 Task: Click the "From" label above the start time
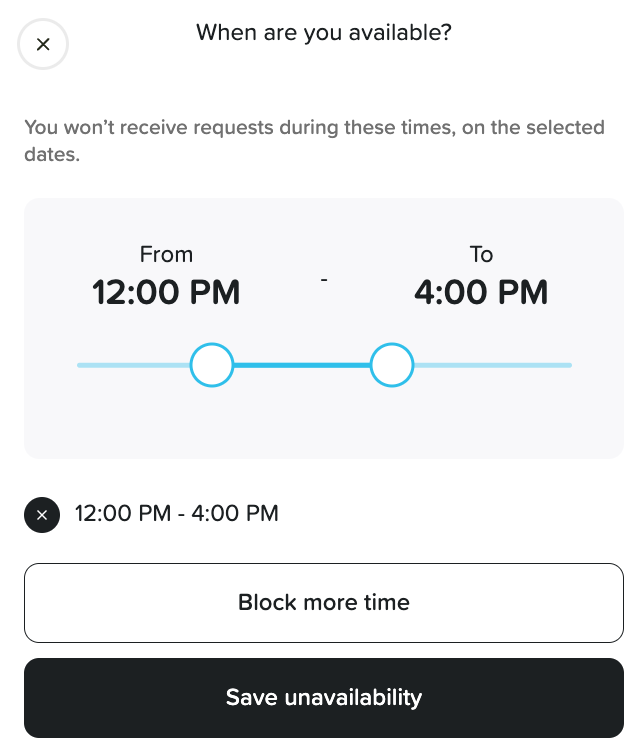(x=166, y=254)
